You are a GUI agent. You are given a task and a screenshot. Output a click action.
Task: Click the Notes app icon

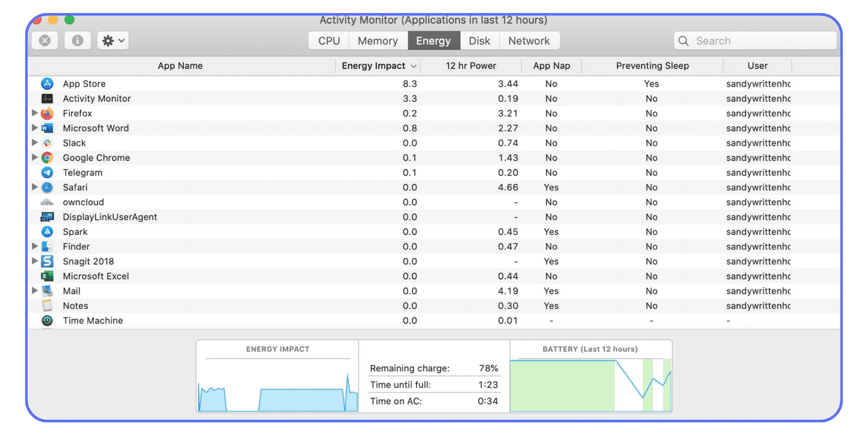pos(47,305)
